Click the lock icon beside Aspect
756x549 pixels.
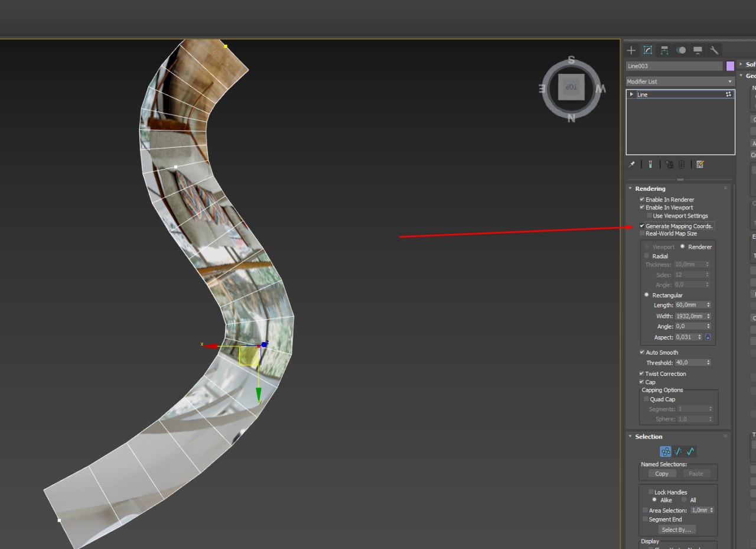pyautogui.click(x=708, y=337)
